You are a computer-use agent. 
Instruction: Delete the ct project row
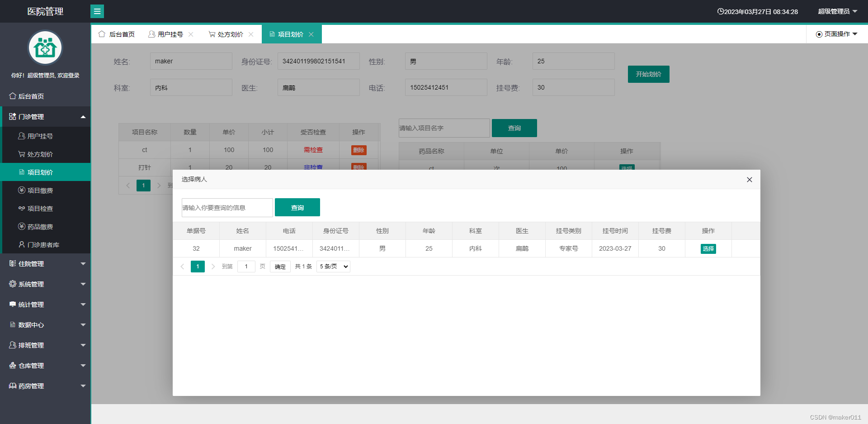[x=359, y=150]
